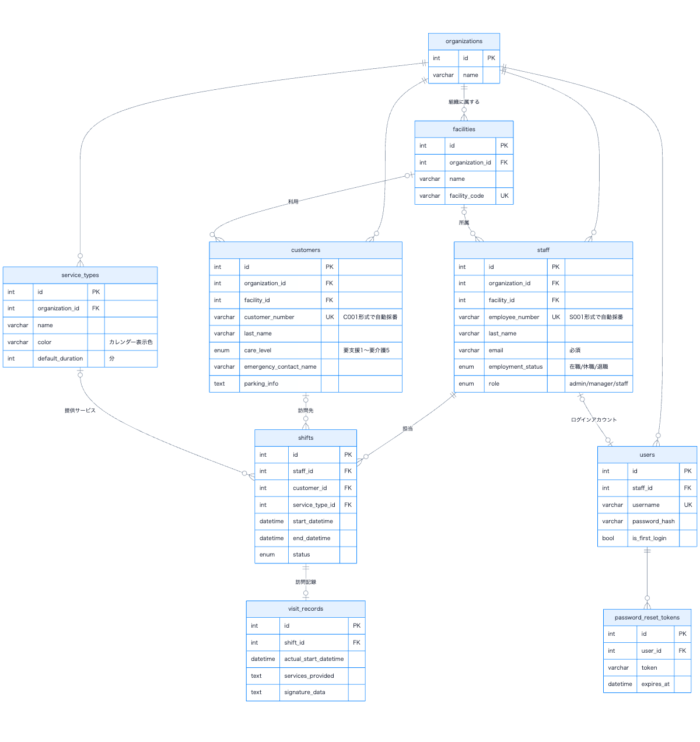Click the カレンダー表示色 comment
Viewport: 700px width, 742px height.
[x=131, y=342]
